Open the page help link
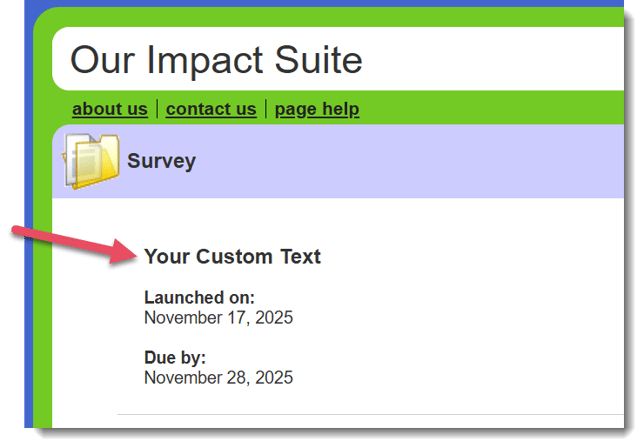Screen dimensions: 644x448 point(317,109)
